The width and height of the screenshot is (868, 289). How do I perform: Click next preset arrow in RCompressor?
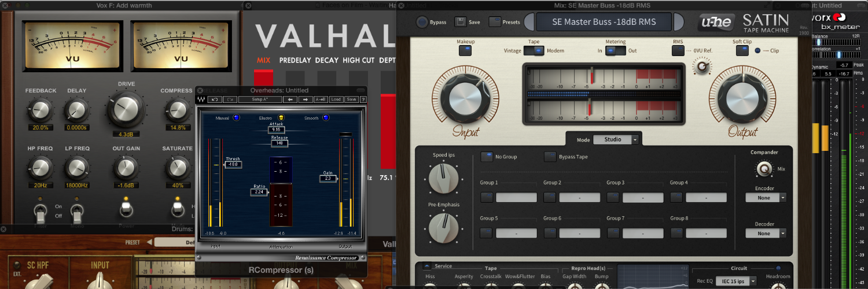(x=305, y=99)
